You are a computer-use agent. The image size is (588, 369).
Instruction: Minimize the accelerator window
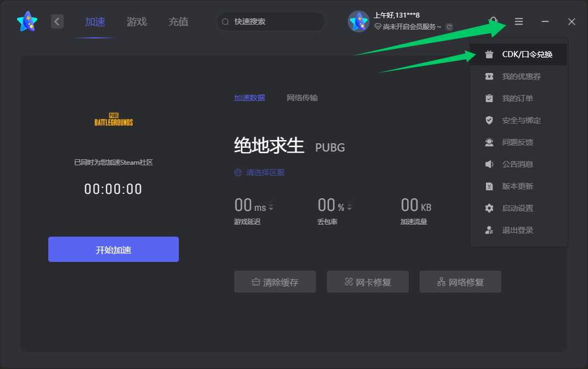[x=545, y=21]
